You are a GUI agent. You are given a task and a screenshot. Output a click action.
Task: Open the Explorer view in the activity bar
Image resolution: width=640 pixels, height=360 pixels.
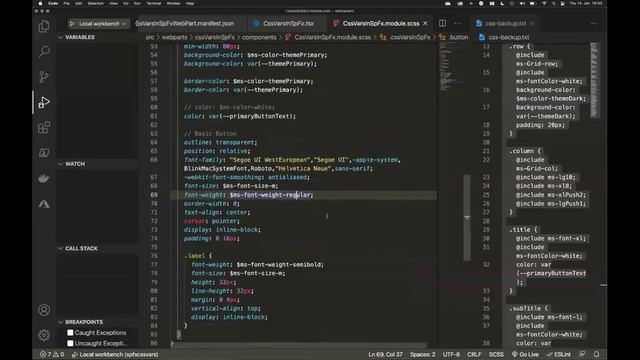click(44, 27)
